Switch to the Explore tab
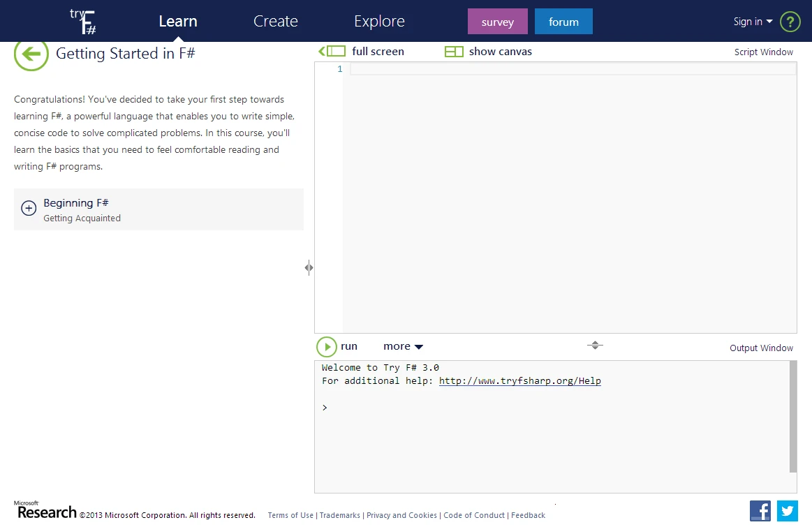 [379, 22]
